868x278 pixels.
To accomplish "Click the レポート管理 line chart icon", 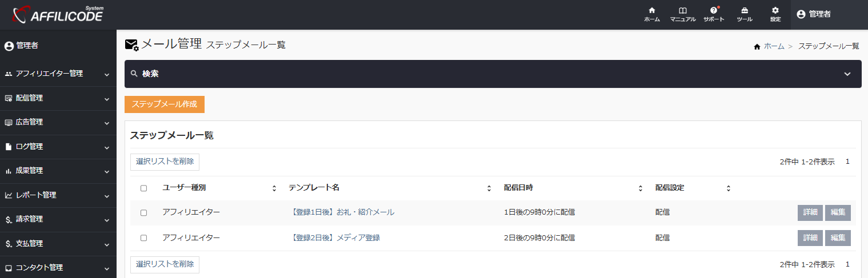I will (9, 195).
